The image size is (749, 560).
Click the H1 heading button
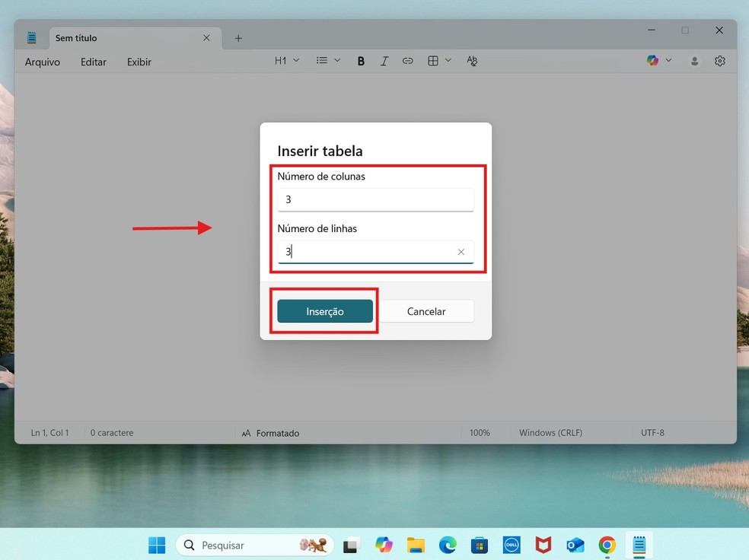280,61
